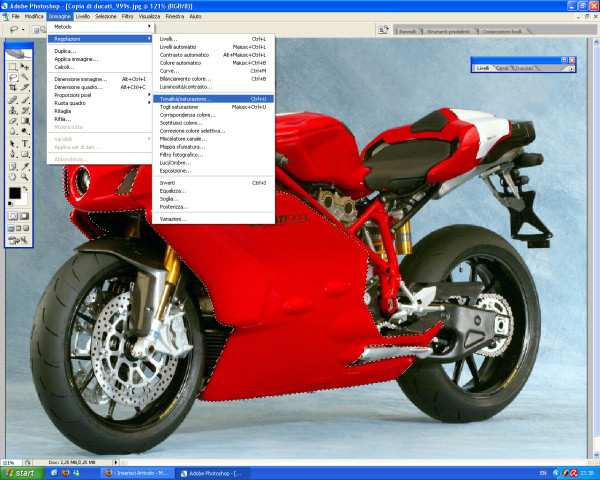Select the Lasso tool in the toolbox

coord(13,77)
